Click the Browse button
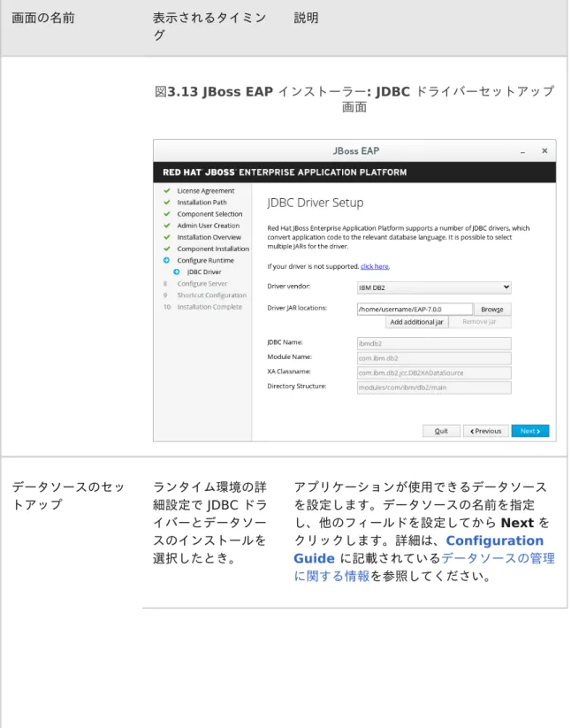This screenshot has height=728, width=571. [492, 310]
